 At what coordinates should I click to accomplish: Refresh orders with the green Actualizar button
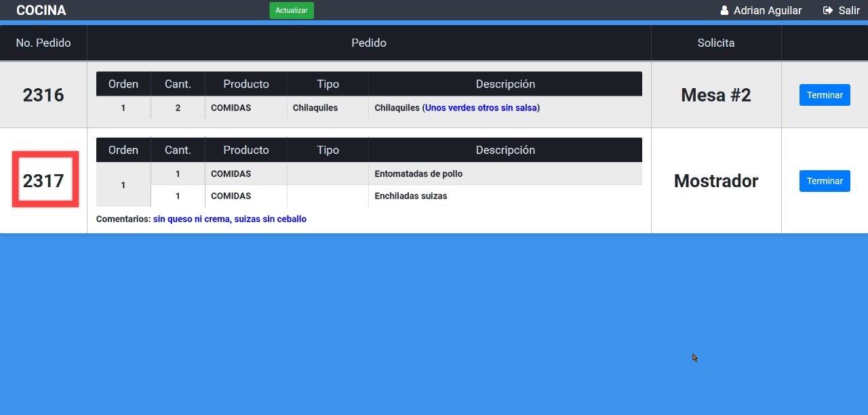[x=292, y=10]
